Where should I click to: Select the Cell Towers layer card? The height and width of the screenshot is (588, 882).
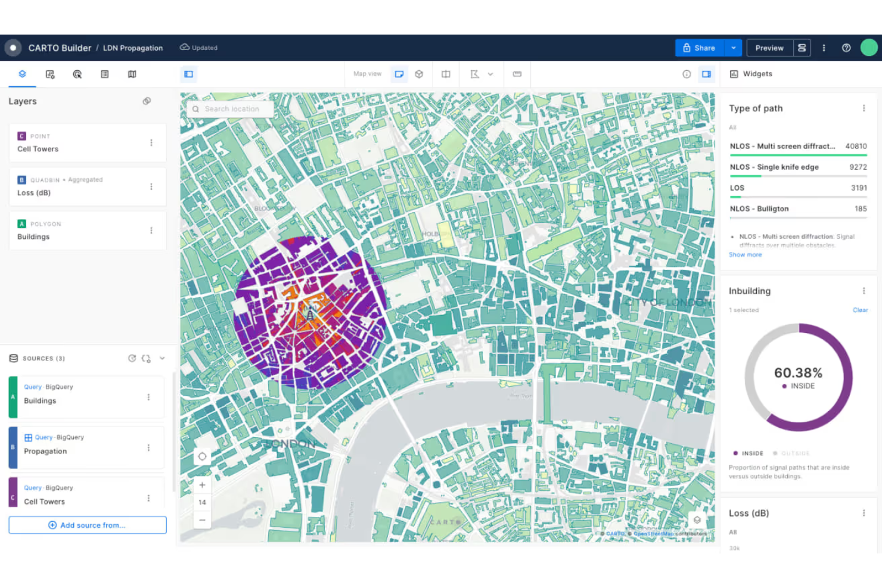(88, 142)
